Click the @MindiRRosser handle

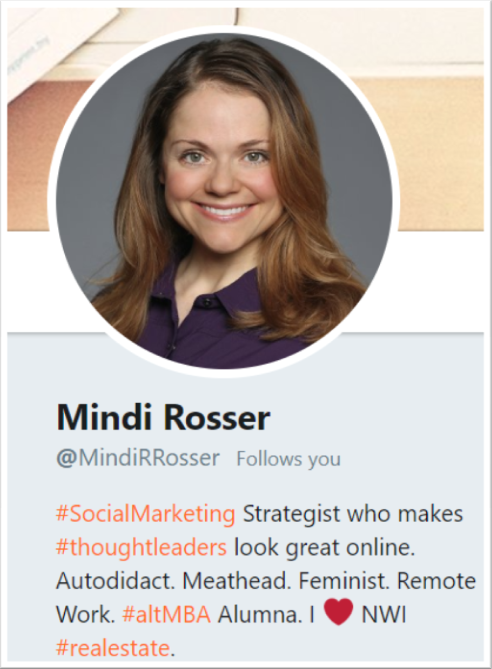click(138, 458)
